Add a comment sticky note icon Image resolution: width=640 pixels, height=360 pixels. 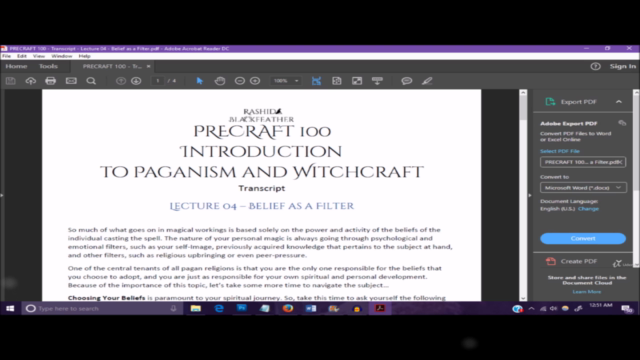[407, 81]
